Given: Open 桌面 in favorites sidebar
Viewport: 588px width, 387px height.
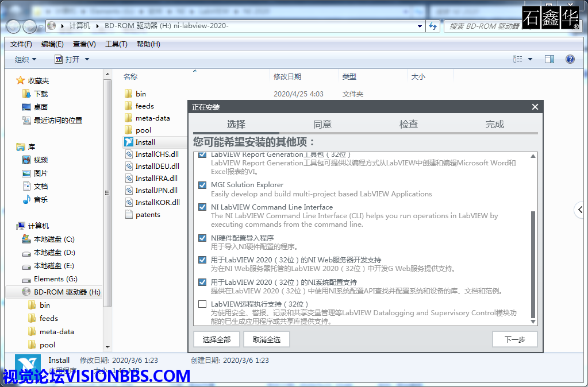Looking at the screenshot, I should click(x=40, y=107).
